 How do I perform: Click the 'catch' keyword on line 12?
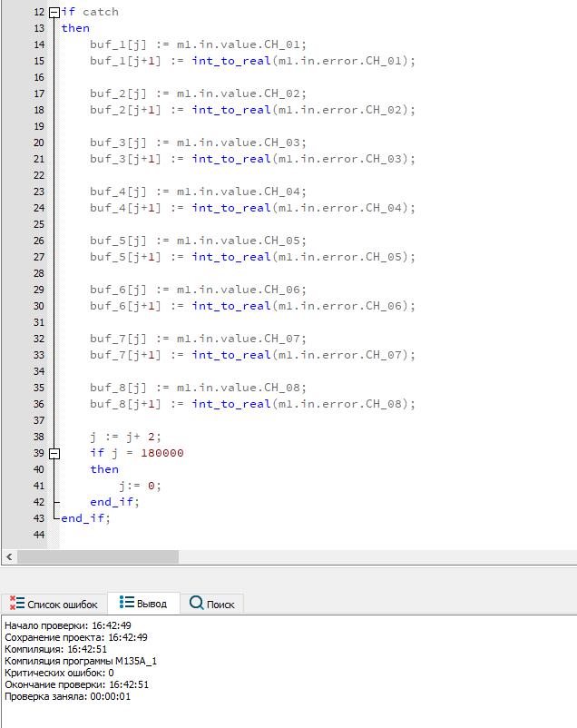(100, 12)
